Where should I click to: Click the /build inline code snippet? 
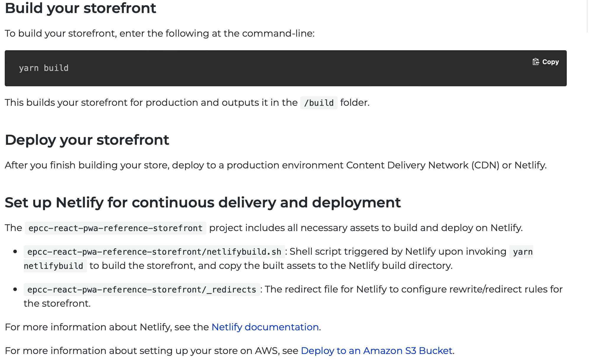point(319,103)
